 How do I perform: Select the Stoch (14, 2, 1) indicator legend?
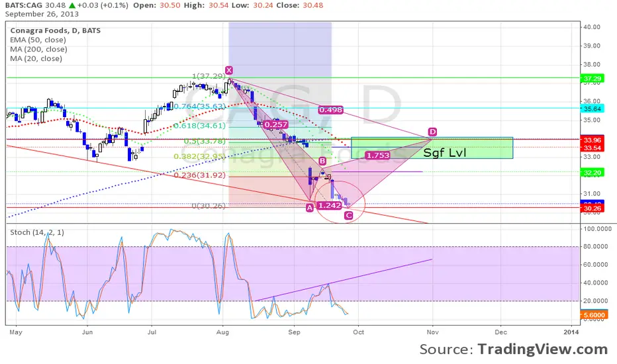point(37,232)
